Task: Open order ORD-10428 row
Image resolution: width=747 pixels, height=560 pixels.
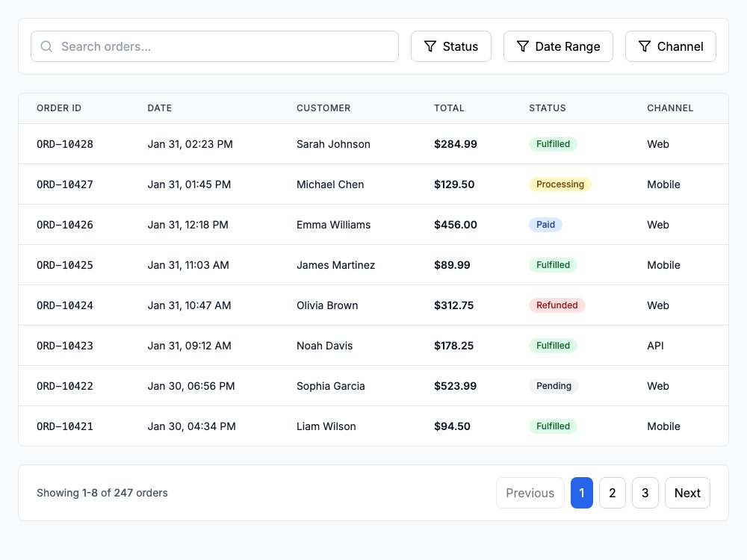Action: (373, 144)
